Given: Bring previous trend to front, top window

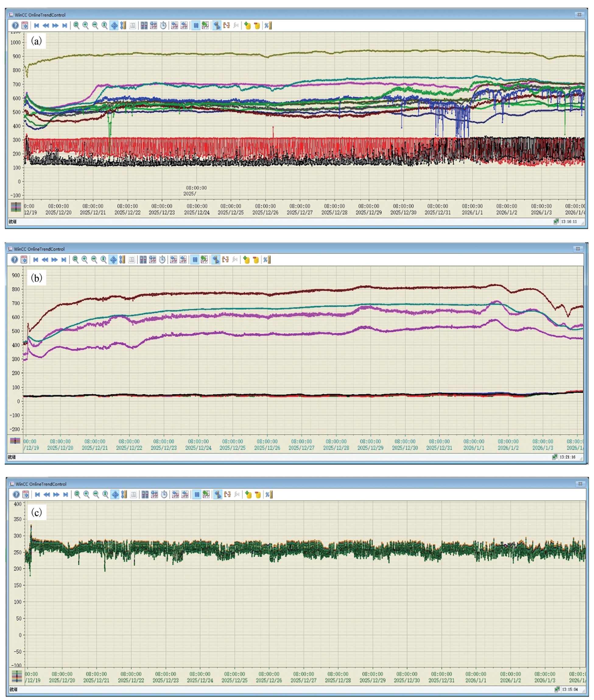Looking at the screenshot, I should pos(174,26).
